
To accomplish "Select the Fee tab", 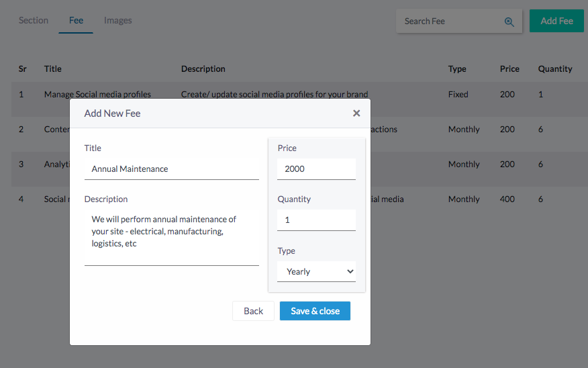I will (76, 21).
